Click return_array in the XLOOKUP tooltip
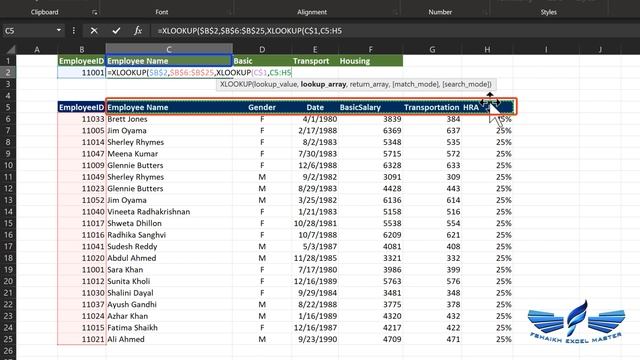This screenshot has width=640, height=360. pyautogui.click(x=369, y=84)
